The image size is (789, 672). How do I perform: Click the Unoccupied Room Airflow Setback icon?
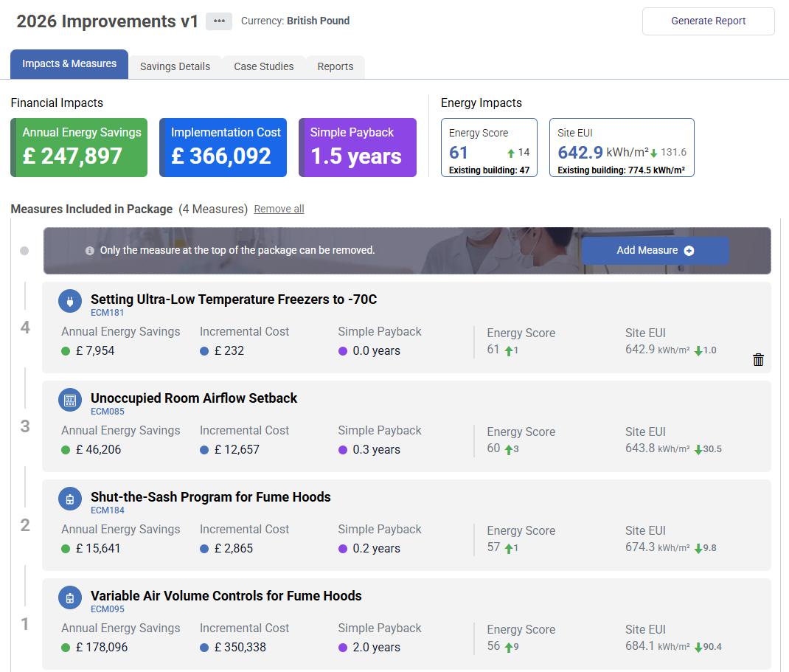69,400
